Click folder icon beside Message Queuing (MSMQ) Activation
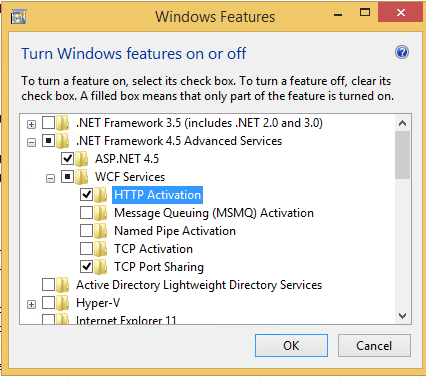The height and width of the screenshot is (379, 426). point(101,213)
